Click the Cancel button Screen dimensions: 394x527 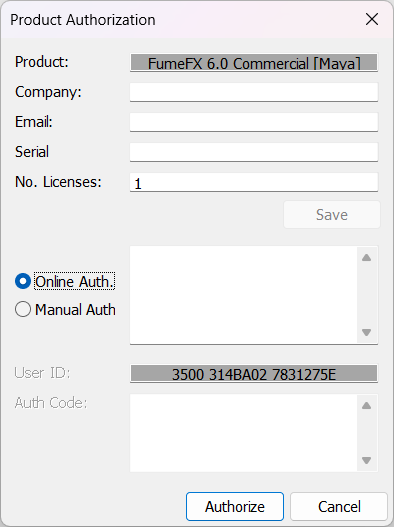tap(339, 506)
